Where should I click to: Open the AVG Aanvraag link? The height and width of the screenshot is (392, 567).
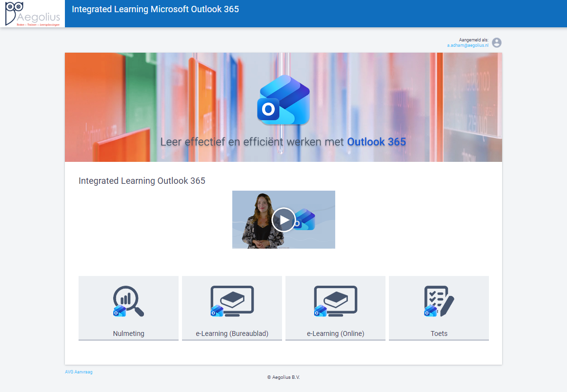[x=79, y=372]
